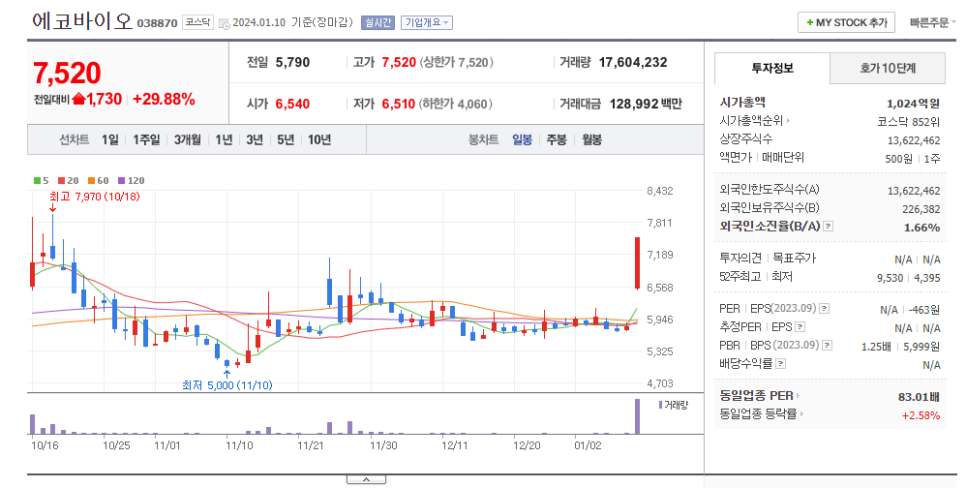This screenshot has width=966, height=488.
Task: Click the 최고 7,970 (10/18) chart marker
Action: 94,197
